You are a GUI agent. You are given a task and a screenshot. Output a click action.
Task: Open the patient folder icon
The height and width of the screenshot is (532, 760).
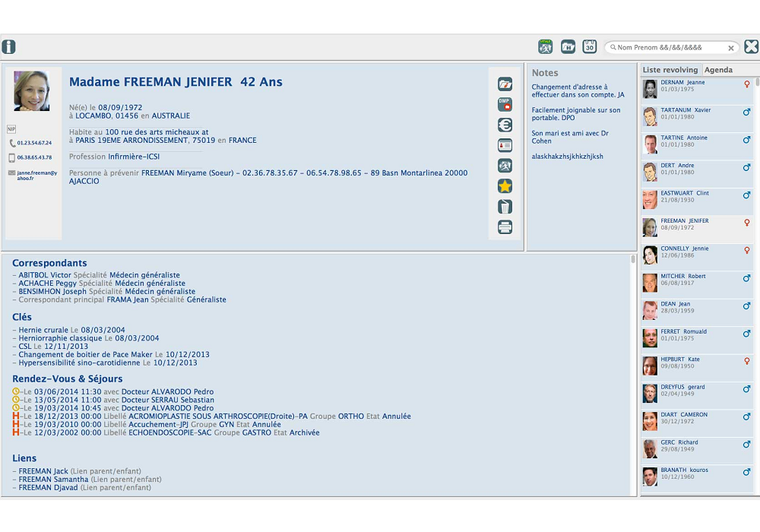pos(505,84)
